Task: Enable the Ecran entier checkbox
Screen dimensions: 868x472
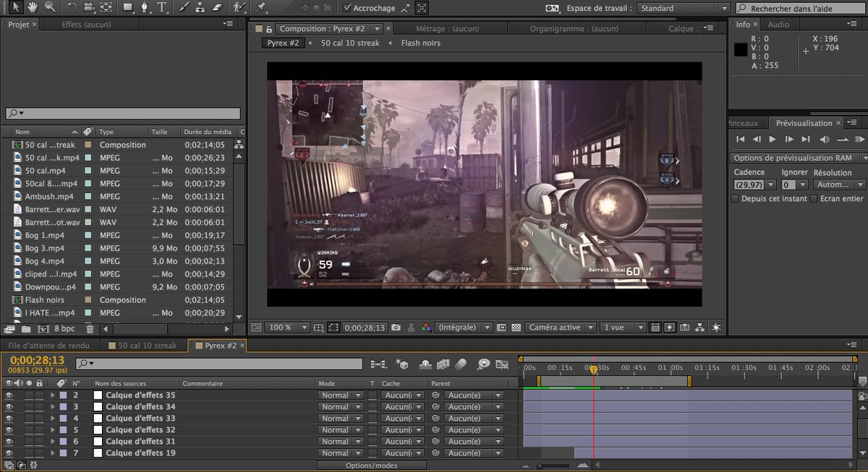Action: click(x=814, y=198)
